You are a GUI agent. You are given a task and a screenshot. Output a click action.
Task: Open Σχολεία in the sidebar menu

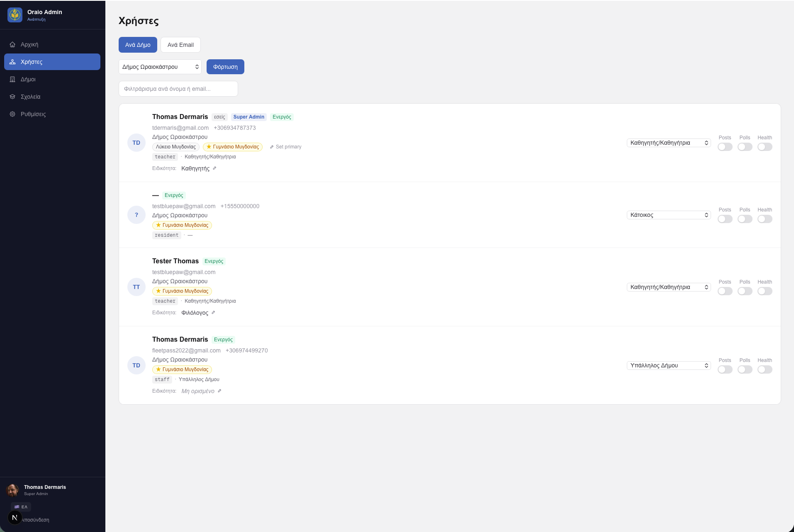coord(30,97)
